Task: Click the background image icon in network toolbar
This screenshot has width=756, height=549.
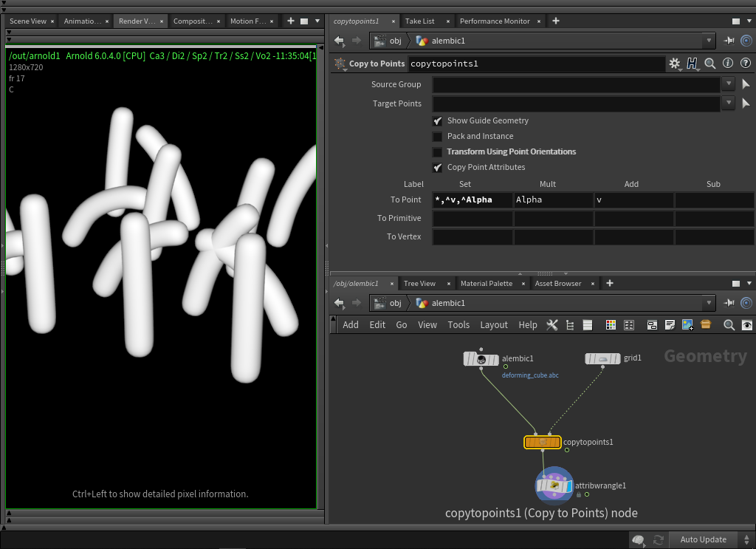Action: pos(687,325)
